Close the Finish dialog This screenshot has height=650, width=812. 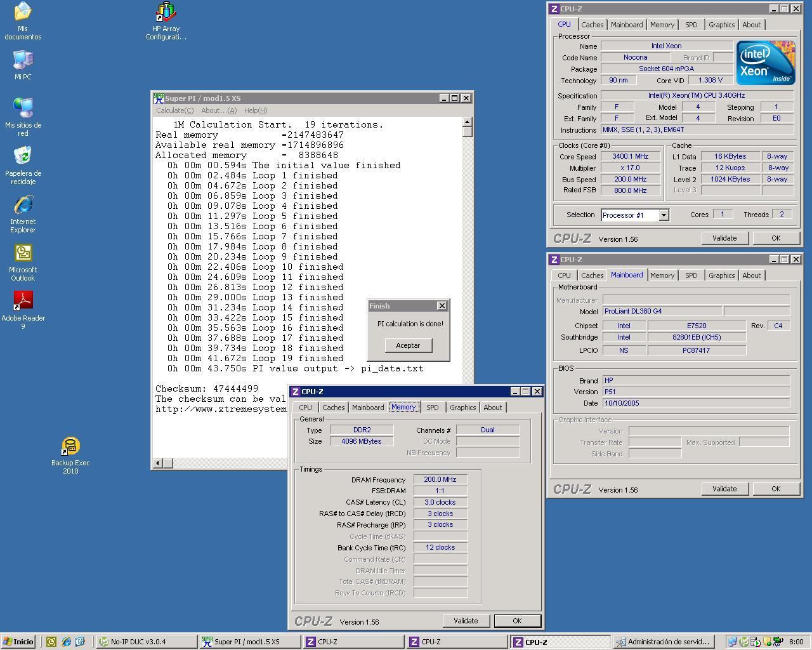pyautogui.click(x=442, y=306)
